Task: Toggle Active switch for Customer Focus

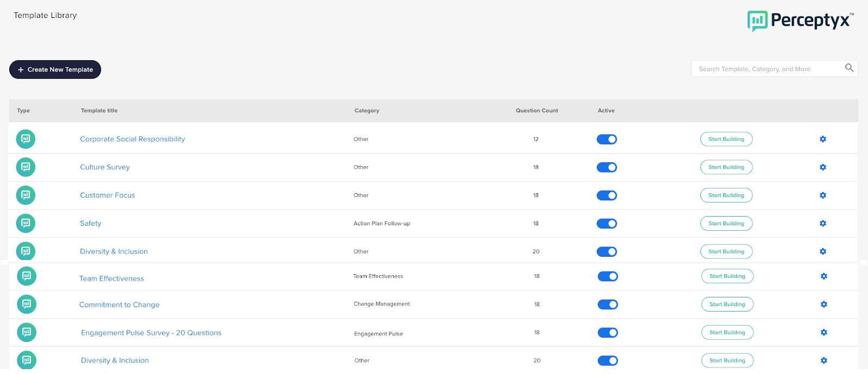Action: coord(607,195)
